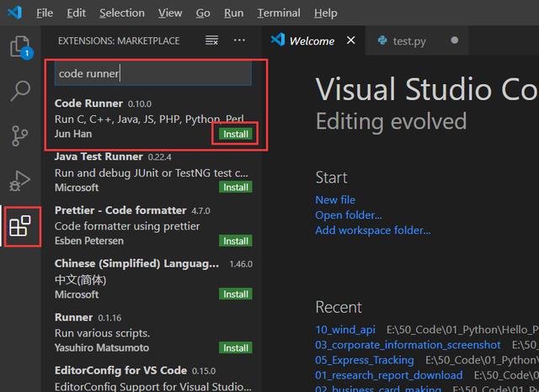
Task: Click Chinese description 中文(简体)
Action: pos(81,279)
